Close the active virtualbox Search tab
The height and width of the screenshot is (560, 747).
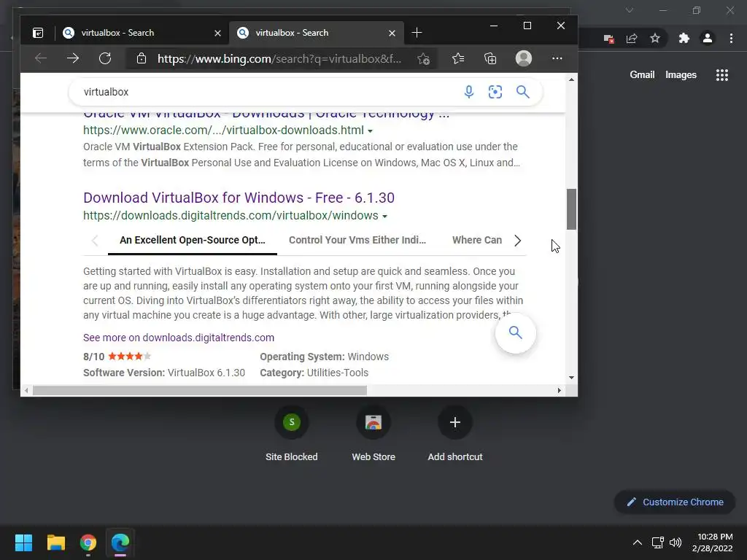point(392,33)
